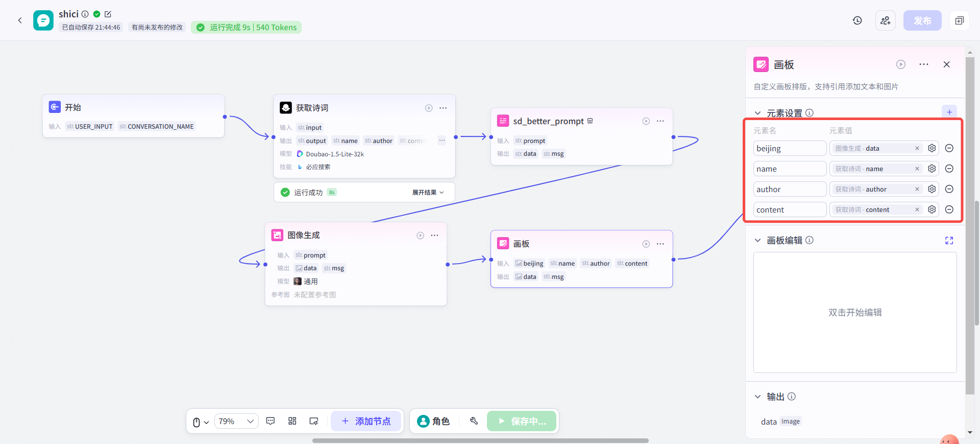Open settings gear for author element

(932, 189)
